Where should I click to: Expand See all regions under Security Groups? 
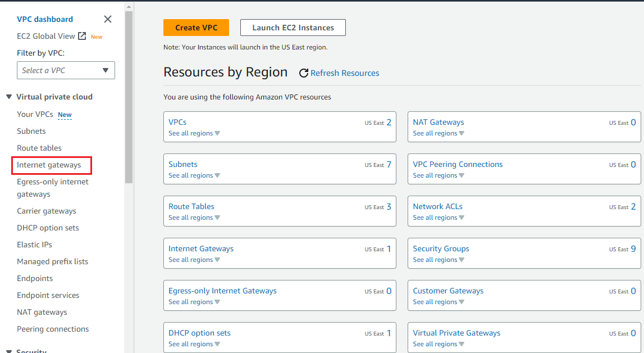click(x=439, y=260)
